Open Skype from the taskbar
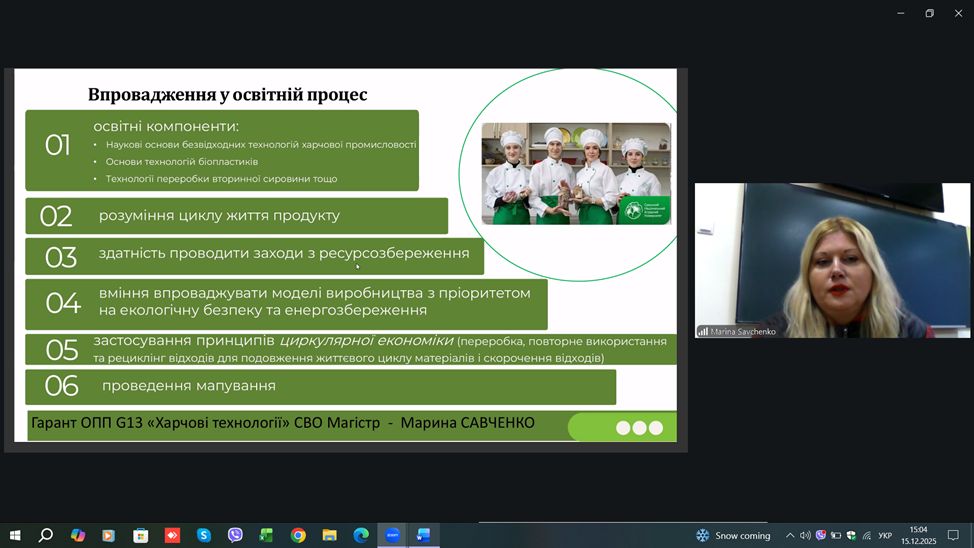This screenshot has height=548, width=974. [204, 536]
